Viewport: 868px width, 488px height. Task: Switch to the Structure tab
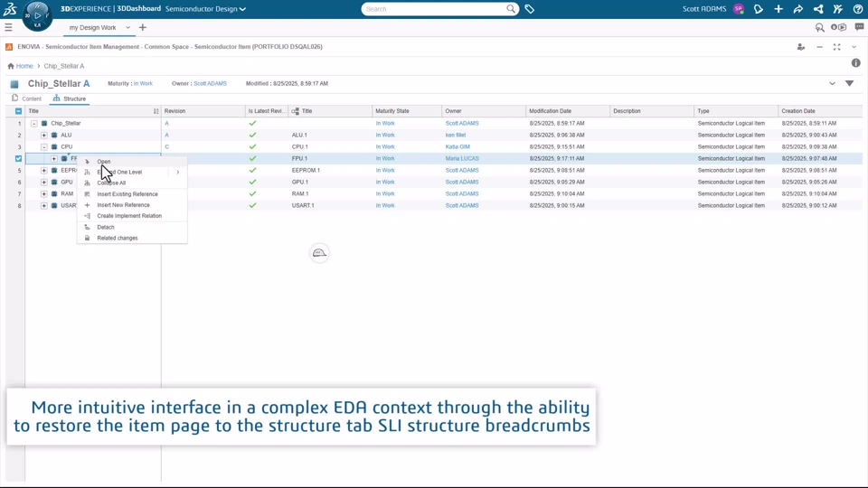pos(70,99)
